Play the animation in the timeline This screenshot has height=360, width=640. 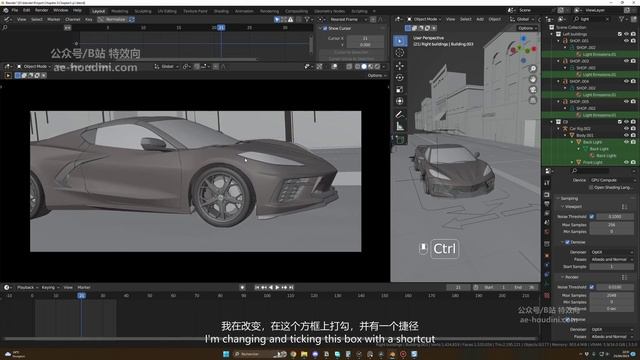(278, 287)
